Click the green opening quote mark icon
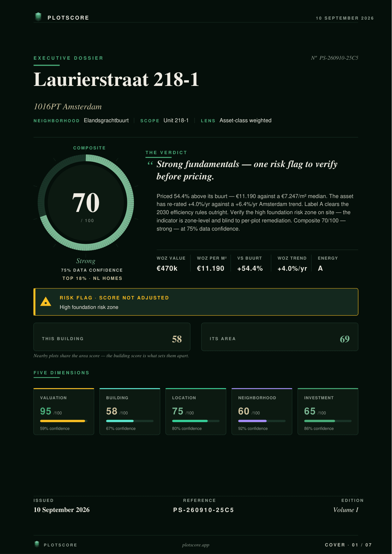The image size is (392, 554). pyautogui.click(x=150, y=163)
